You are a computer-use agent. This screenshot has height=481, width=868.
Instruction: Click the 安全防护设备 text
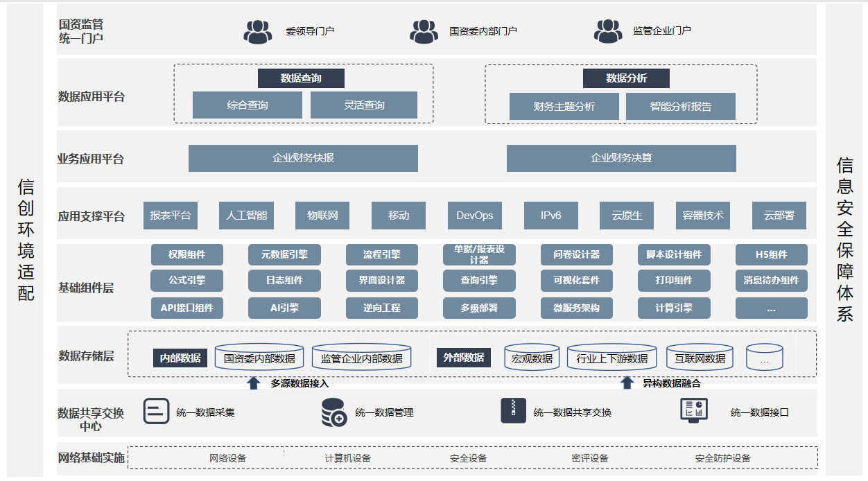pos(723,458)
